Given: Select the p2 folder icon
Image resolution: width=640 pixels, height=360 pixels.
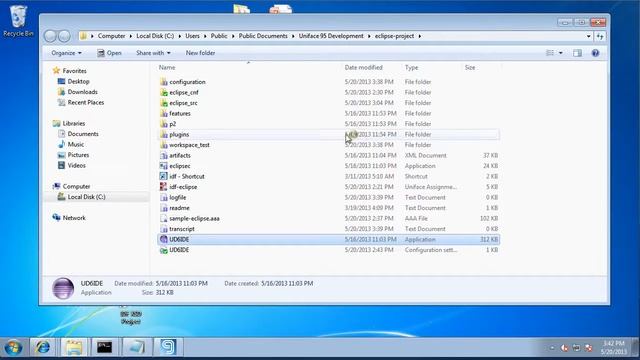Looking at the screenshot, I should [x=164, y=124].
